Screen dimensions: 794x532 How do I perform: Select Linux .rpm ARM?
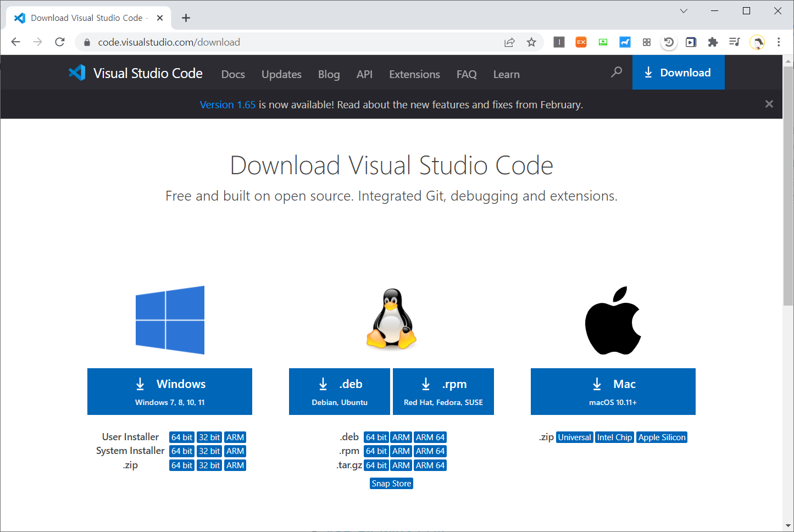tap(401, 451)
